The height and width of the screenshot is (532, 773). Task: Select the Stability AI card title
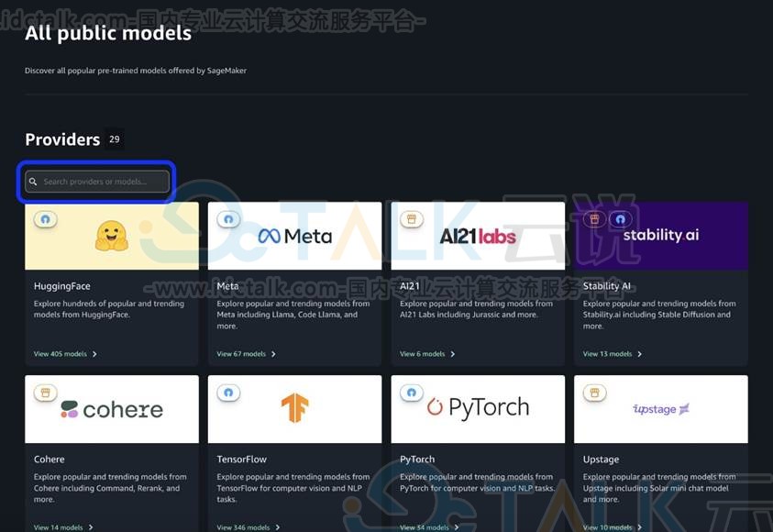click(x=607, y=286)
